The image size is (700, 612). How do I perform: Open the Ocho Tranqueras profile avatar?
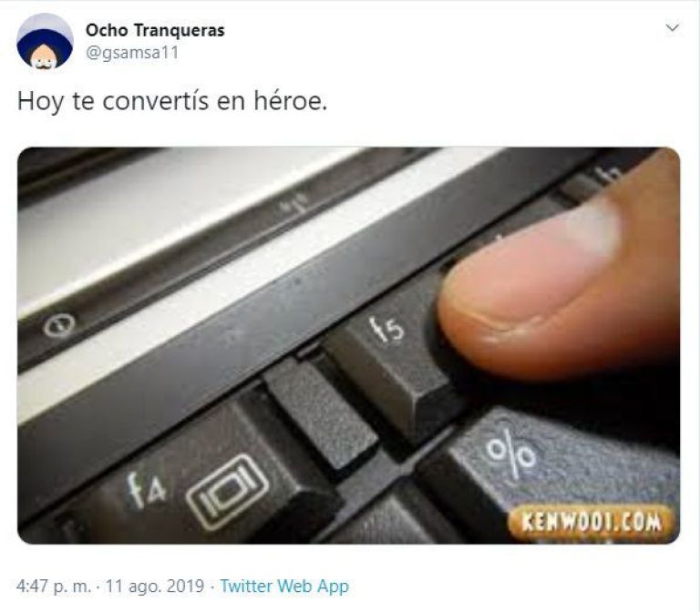click(45, 41)
